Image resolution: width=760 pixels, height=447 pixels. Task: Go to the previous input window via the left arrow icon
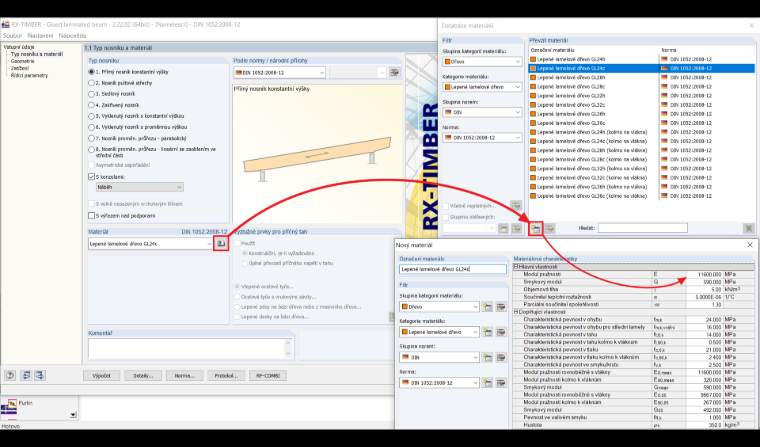[26, 375]
